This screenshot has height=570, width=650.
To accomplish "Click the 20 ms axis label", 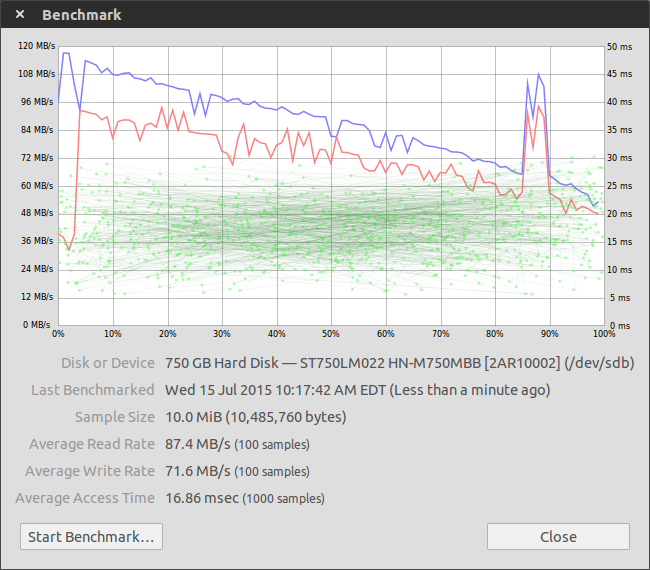I will pos(619,214).
